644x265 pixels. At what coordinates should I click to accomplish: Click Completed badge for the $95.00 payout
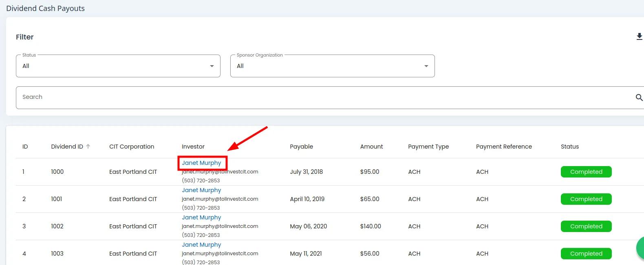point(586,172)
